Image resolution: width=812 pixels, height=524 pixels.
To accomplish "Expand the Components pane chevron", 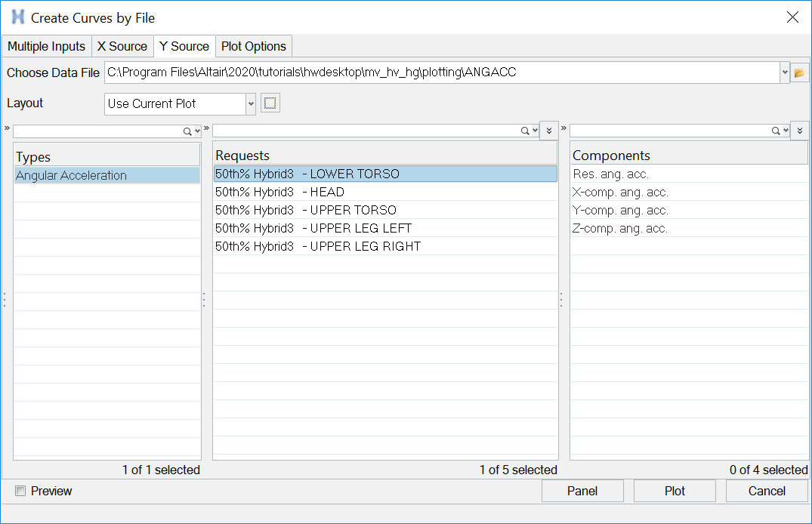I will [x=564, y=128].
